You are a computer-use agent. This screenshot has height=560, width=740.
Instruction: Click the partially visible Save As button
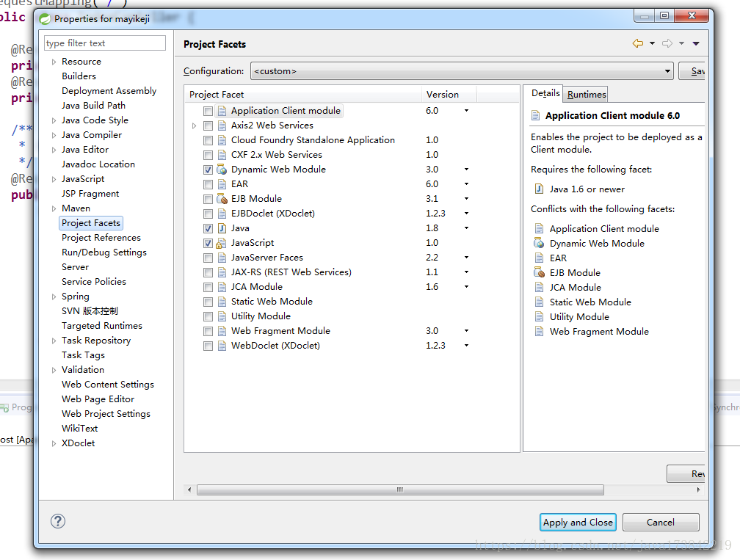[692, 71]
